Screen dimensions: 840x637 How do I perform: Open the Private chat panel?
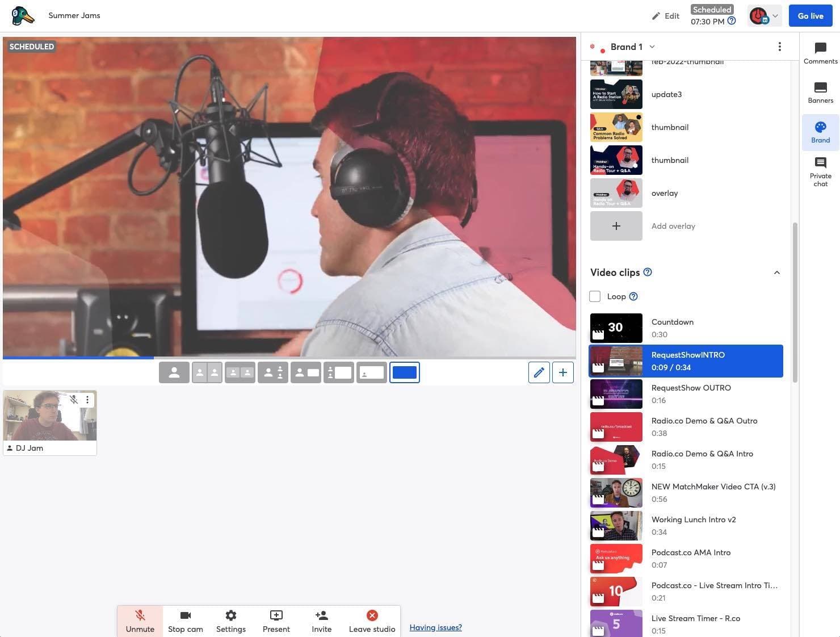pyautogui.click(x=820, y=170)
